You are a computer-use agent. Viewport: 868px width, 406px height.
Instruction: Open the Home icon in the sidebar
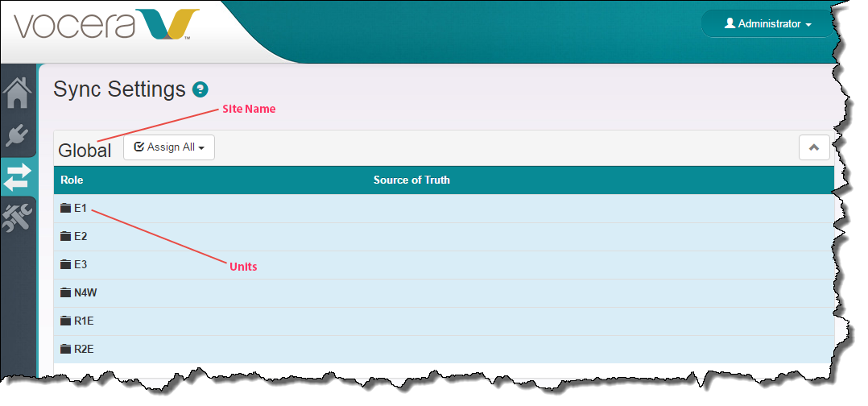(17, 93)
